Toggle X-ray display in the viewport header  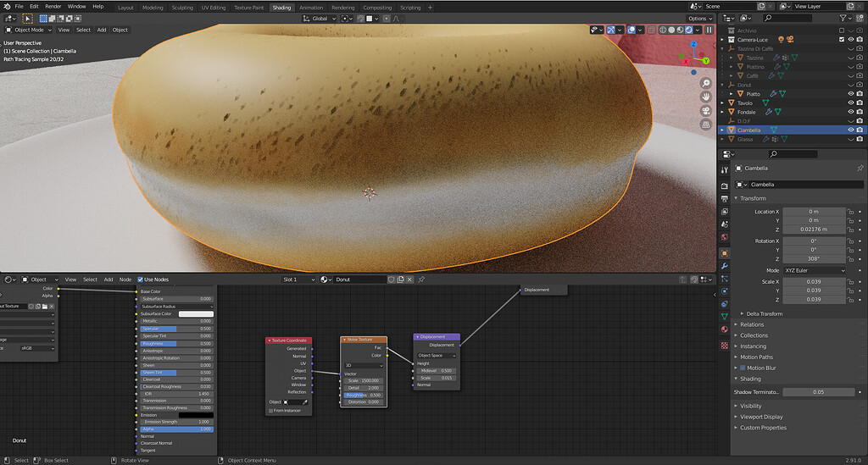tap(652, 30)
